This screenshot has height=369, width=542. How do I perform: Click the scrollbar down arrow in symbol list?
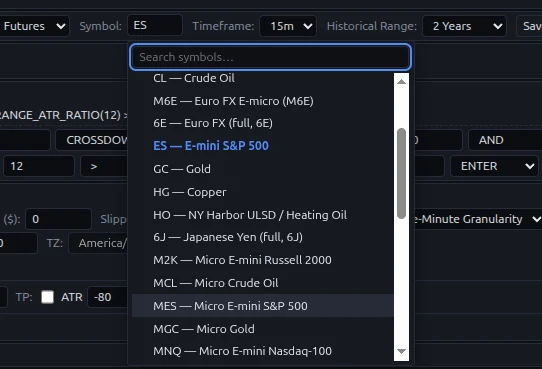[x=401, y=351]
